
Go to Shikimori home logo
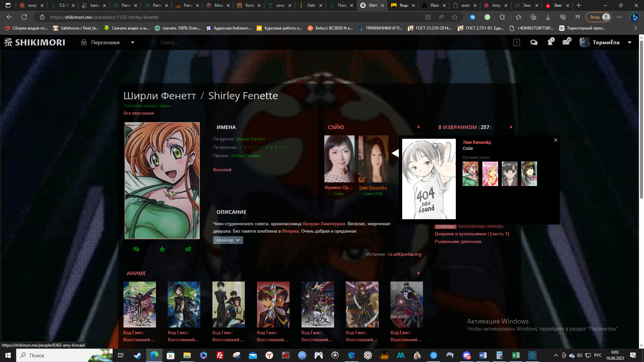coord(35,43)
